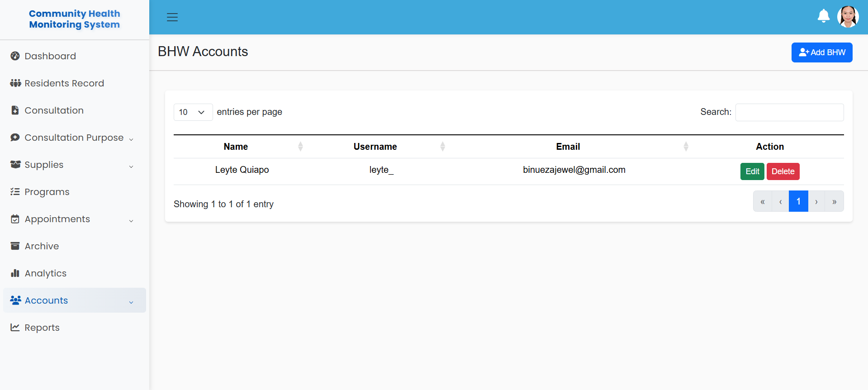Viewport: 868px width, 390px height.
Task: Expand the Consultation Purpose submenu chevron
Action: pyautogui.click(x=131, y=139)
